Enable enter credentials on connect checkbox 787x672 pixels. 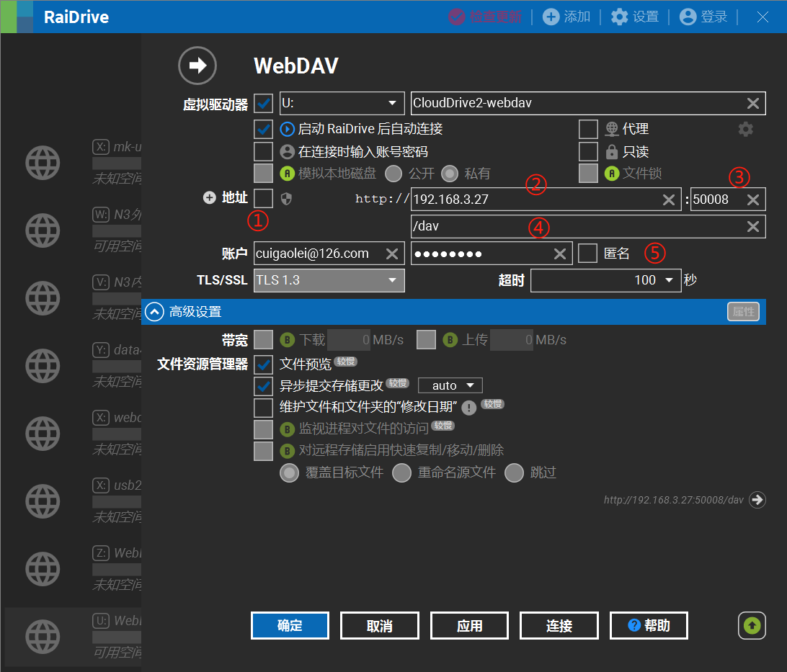tap(264, 151)
